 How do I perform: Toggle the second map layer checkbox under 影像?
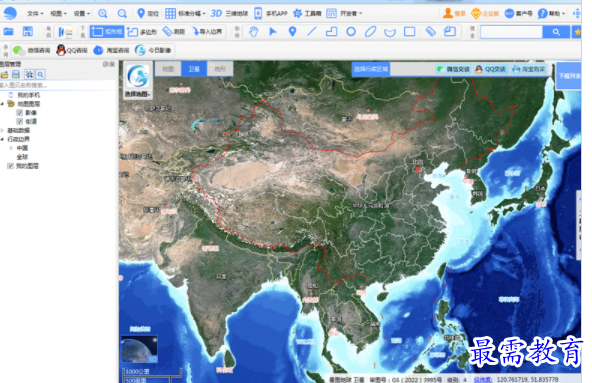pyautogui.click(x=20, y=121)
